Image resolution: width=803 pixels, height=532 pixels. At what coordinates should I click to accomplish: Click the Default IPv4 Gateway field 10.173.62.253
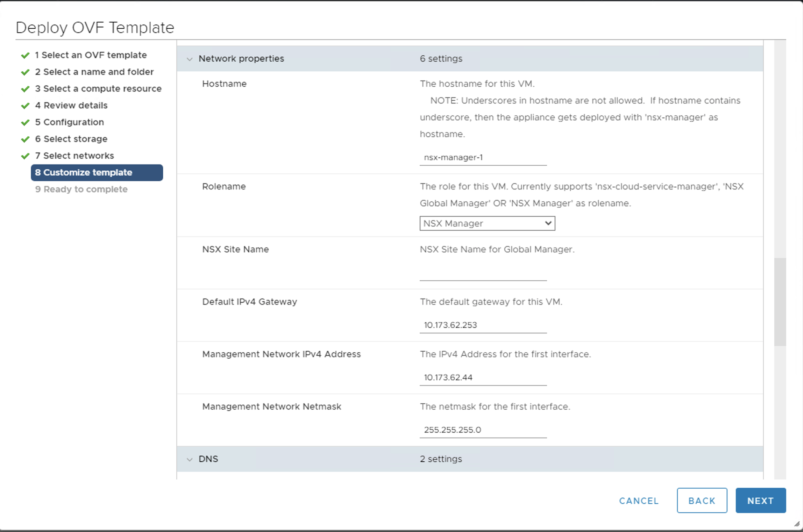pyautogui.click(x=483, y=325)
